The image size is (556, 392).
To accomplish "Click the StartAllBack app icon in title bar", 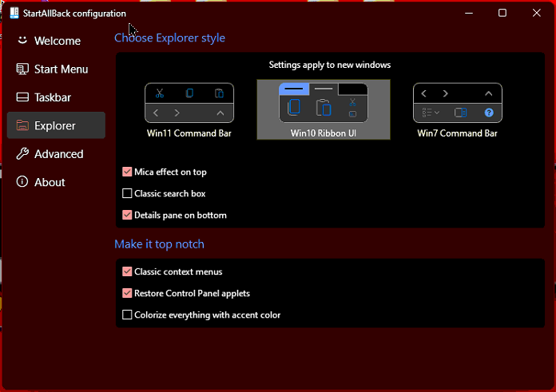I will tap(14, 13).
